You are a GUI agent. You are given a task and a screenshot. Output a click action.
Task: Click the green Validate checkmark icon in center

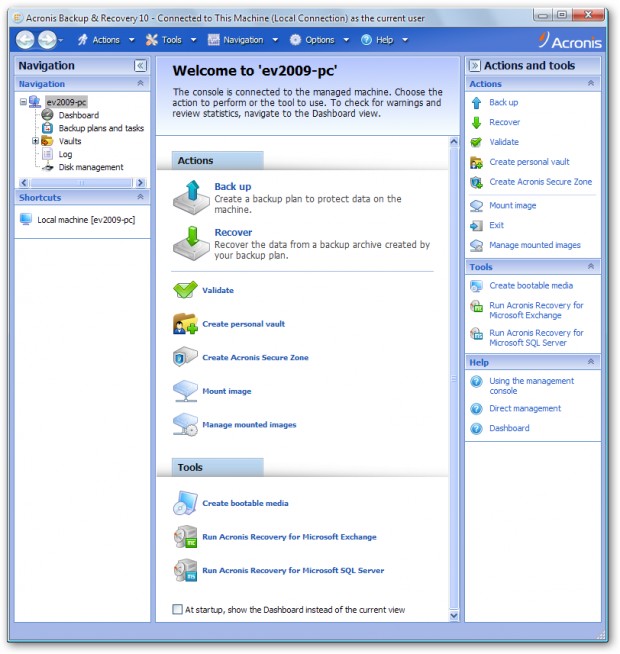[185, 289]
